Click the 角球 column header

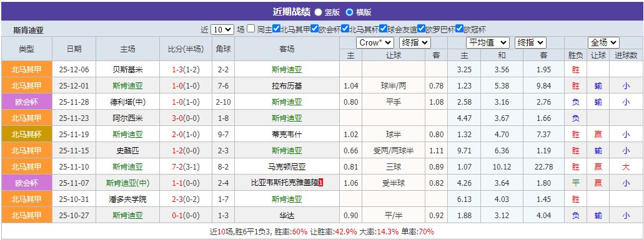tap(223, 49)
